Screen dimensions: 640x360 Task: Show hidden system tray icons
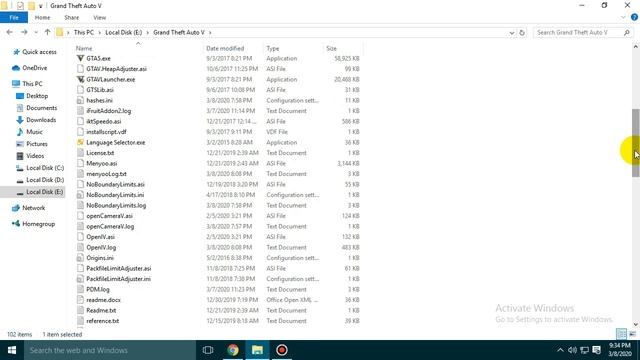tap(560, 350)
